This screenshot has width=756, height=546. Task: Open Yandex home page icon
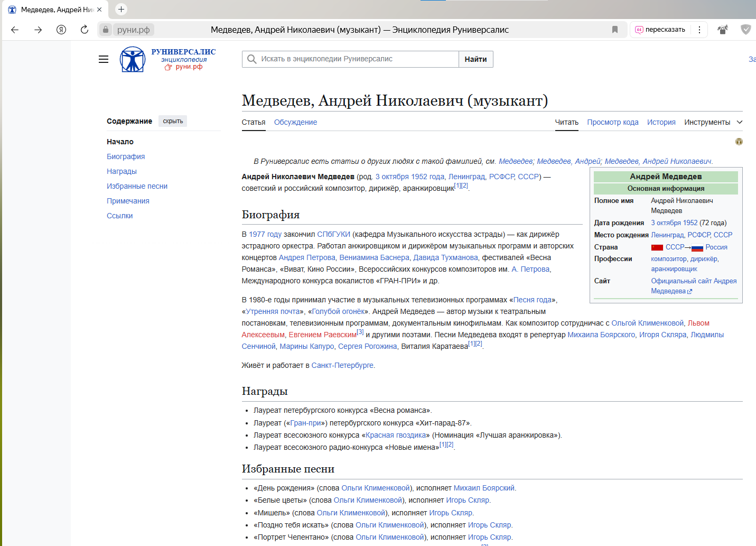click(x=61, y=30)
